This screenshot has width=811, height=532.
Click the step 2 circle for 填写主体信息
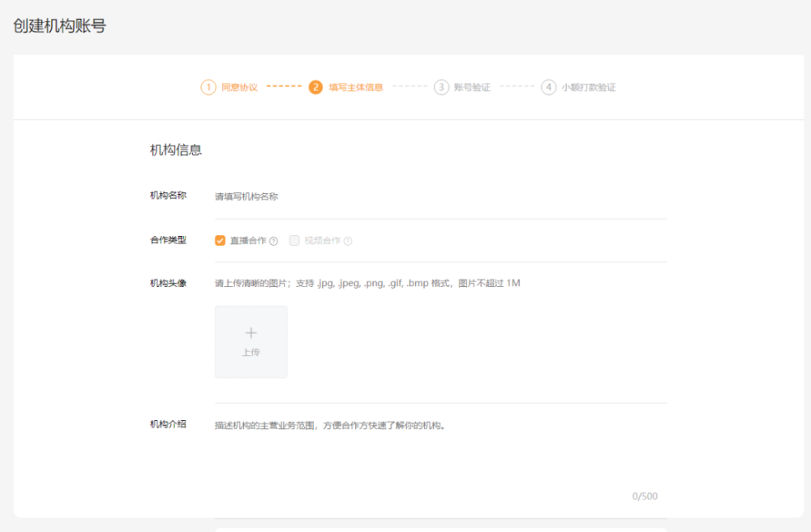pos(314,87)
